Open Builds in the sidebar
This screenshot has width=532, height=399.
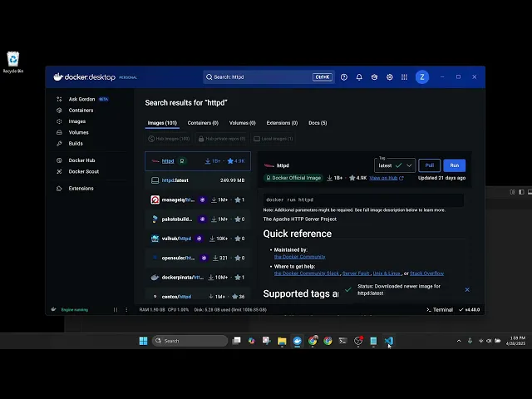pos(76,144)
